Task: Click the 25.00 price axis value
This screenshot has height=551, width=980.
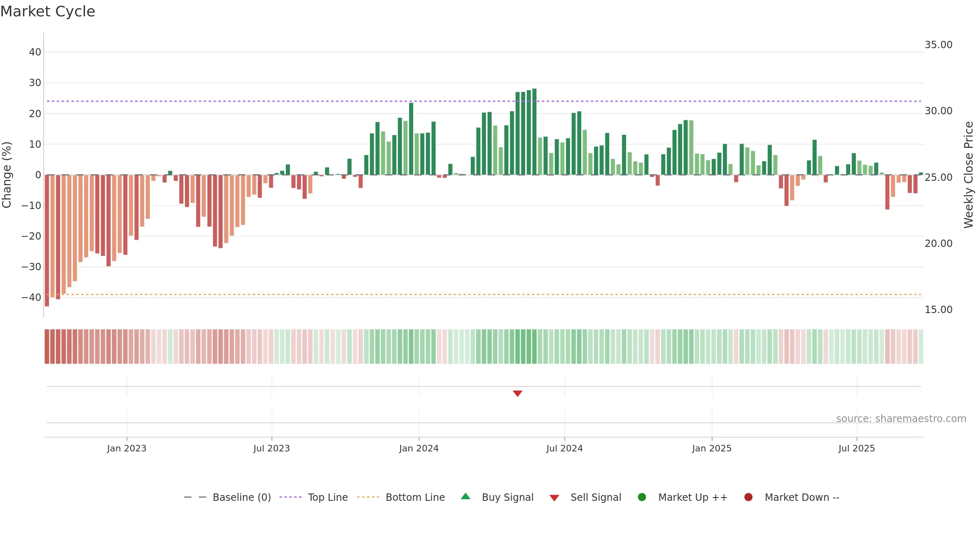Action: click(x=938, y=178)
